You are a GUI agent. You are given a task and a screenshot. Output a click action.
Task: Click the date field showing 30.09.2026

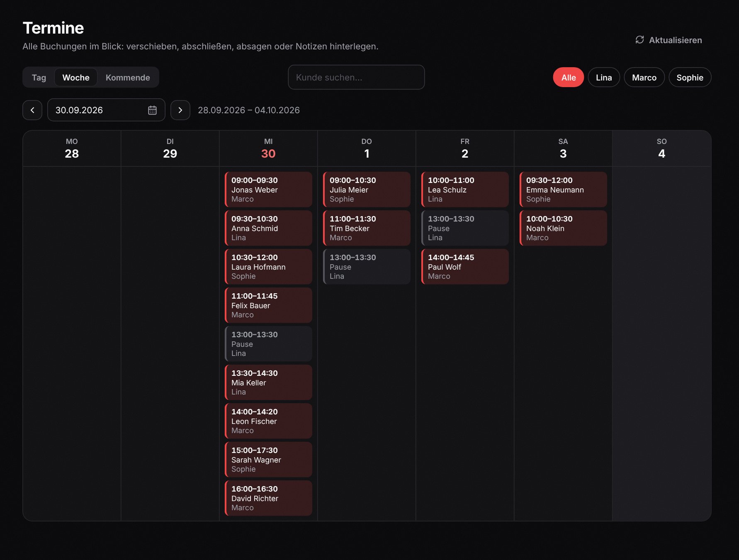(106, 110)
